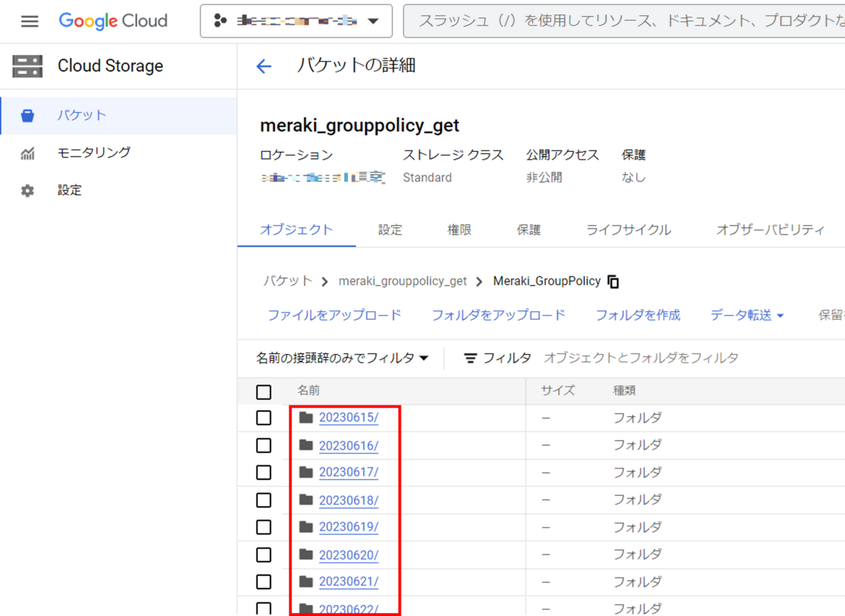This screenshot has width=845, height=616.
Task: Switch to the 権限 tab
Action: click(459, 230)
